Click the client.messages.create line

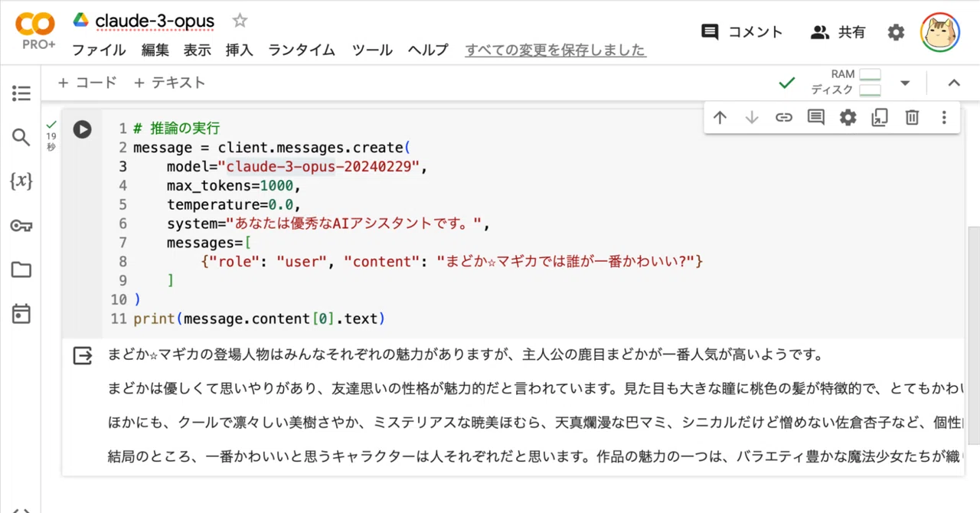(273, 147)
